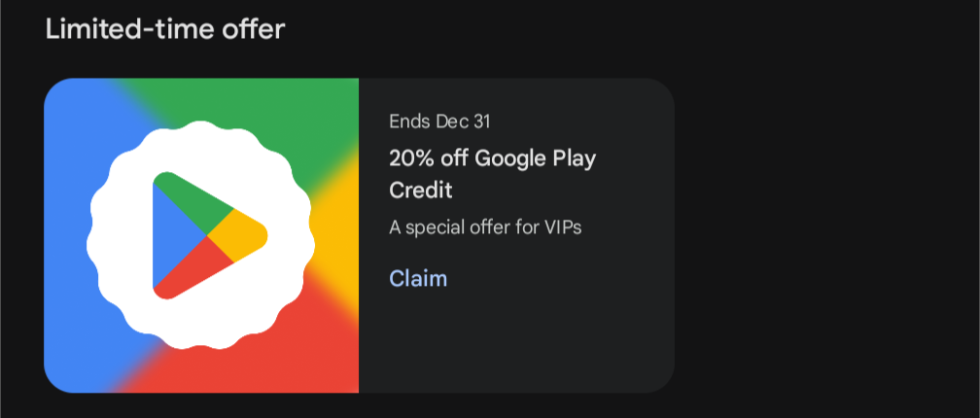Image resolution: width=980 pixels, height=418 pixels.
Task: Click the white scalloped badge around the logo
Action: coord(200,235)
